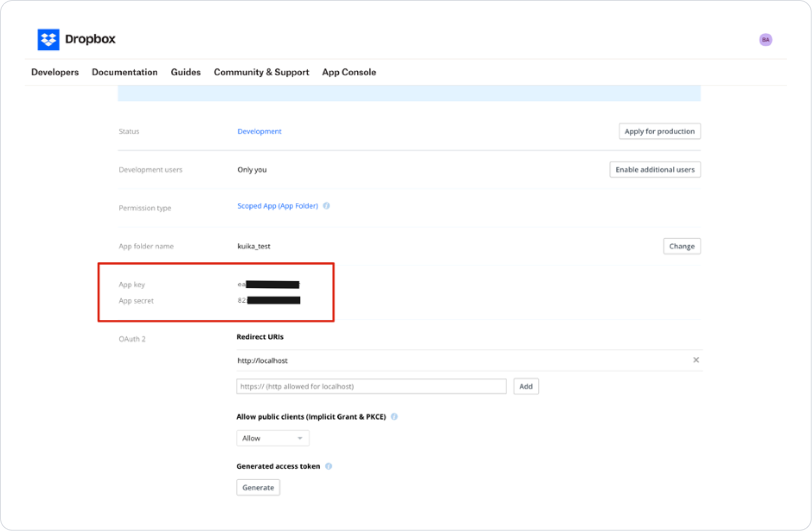
Task: Click the App secret label
Action: click(136, 301)
